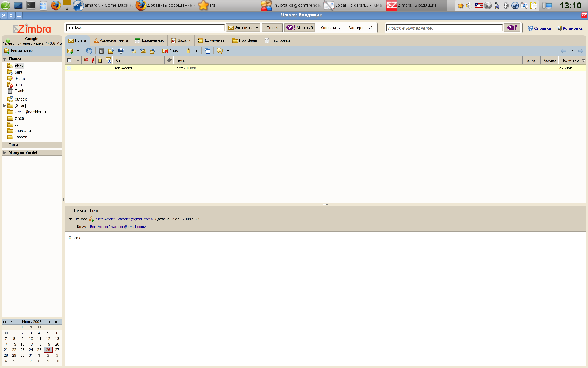Viewport: 588px width, 368px height.
Task: Open the aceler@rambler.ru folder
Action: [x=27, y=112]
